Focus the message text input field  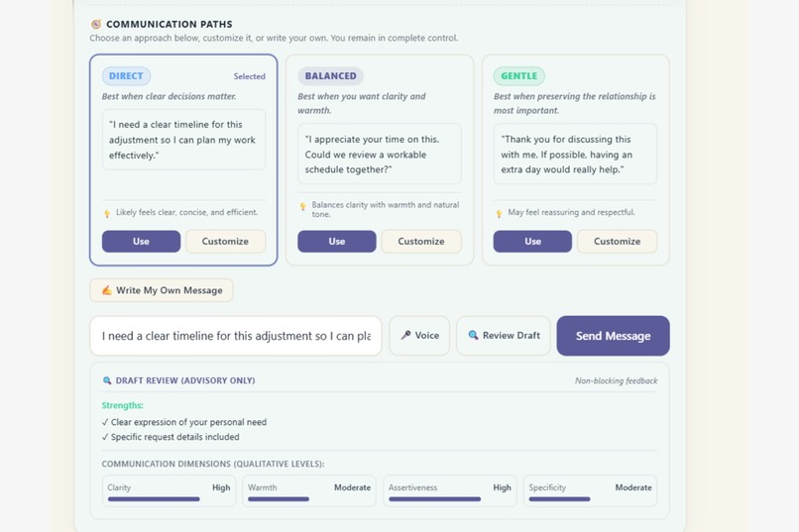tap(236, 336)
